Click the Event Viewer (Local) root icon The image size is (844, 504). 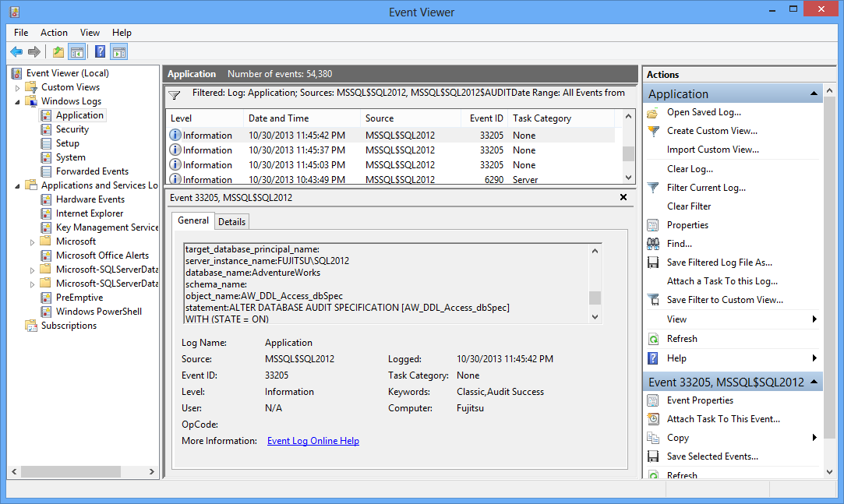coord(16,73)
